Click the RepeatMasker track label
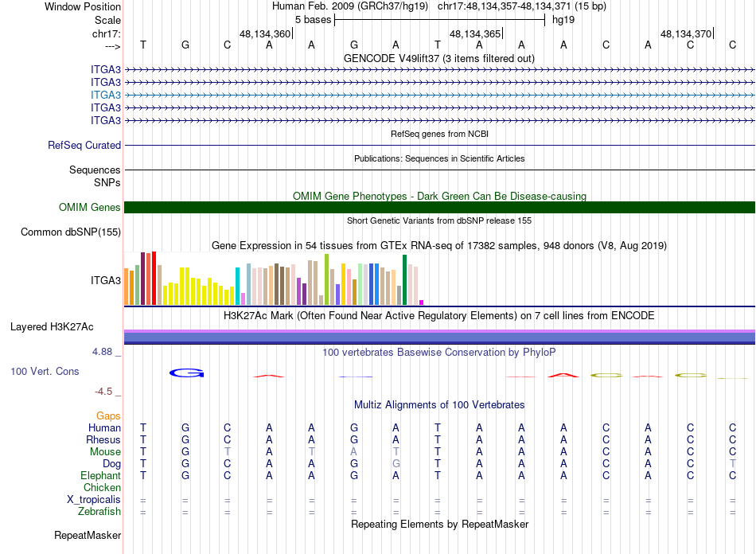Viewport: 756px width, 554px height. (88, 535)
